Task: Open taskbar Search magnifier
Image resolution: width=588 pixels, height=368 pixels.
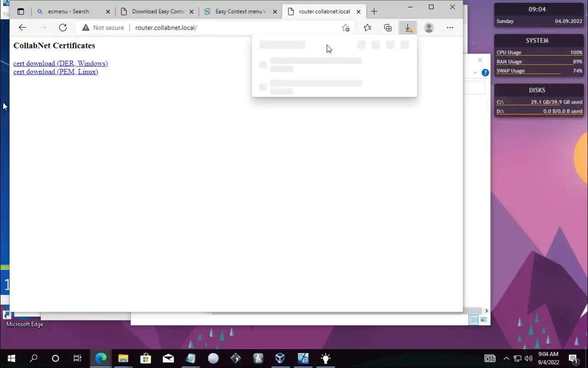Action: (34, 358)
